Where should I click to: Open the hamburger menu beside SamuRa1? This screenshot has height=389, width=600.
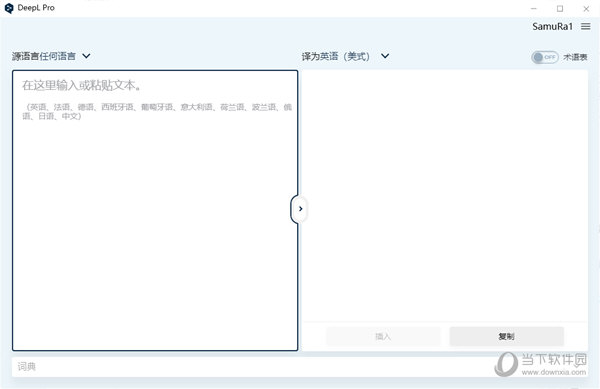point(585,26)
